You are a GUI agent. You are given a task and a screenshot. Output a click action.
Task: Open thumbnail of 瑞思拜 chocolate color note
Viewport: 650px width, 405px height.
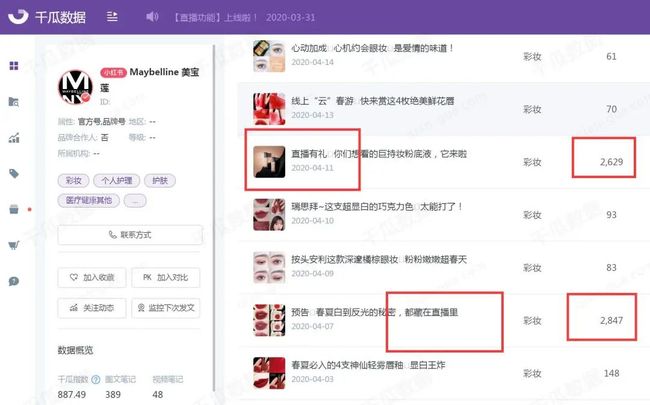(269, 214)
